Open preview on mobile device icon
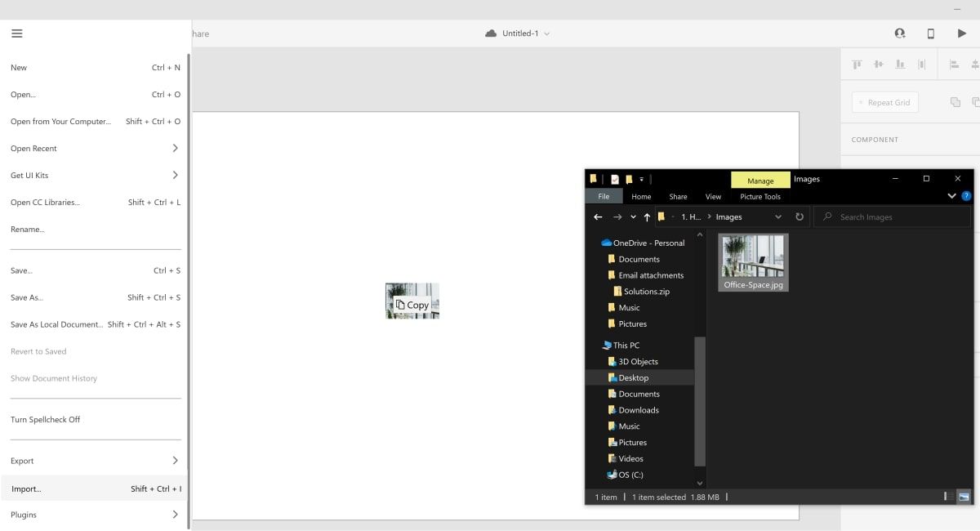980x531 pixels. point(930,33)
